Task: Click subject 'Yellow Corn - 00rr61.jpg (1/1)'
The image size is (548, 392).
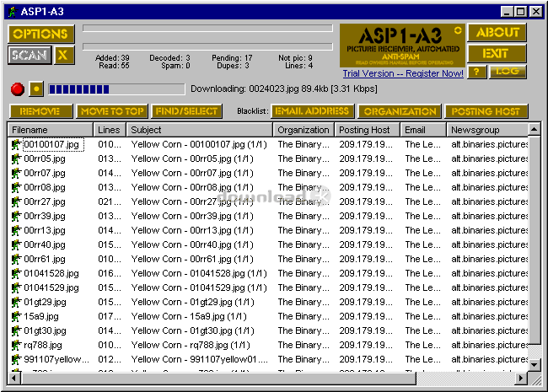Action: click(x=192, y=259)
